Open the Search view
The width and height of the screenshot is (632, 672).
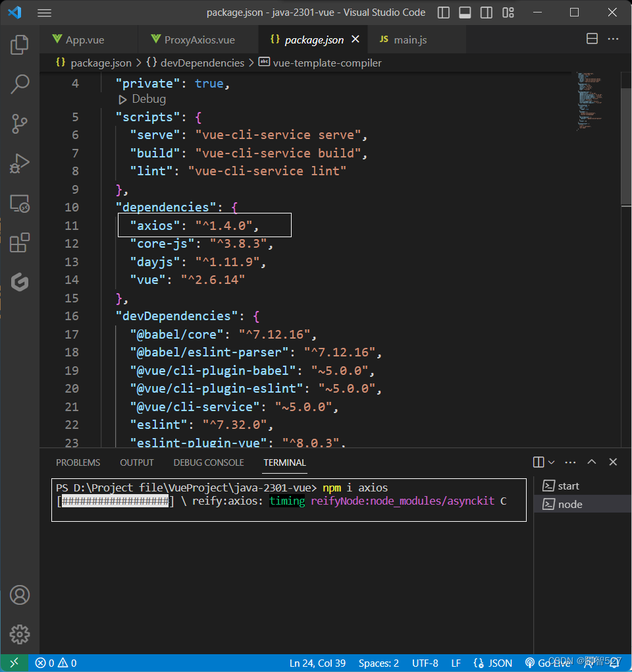[19, 84]
